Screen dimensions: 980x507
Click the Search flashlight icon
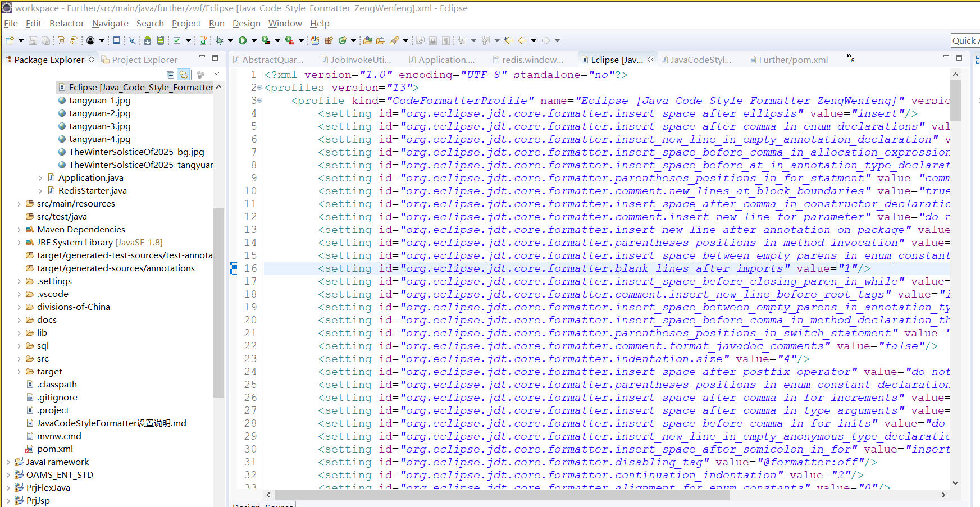(394, 40)
